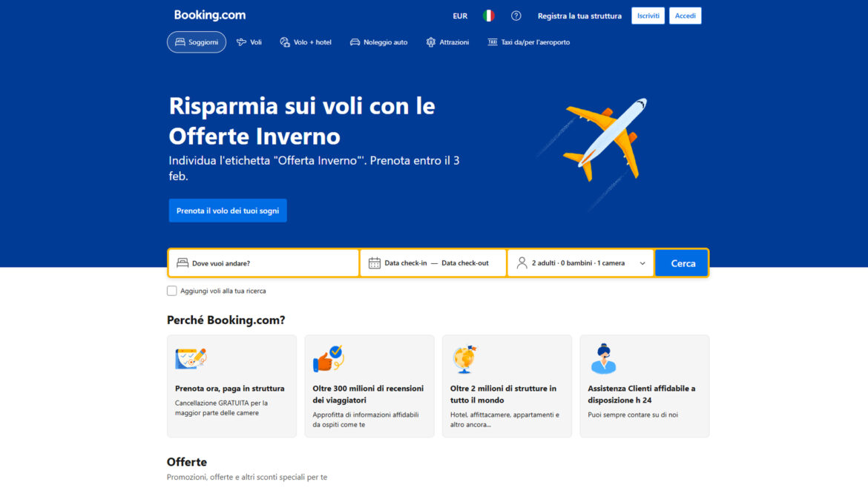This screenshot has height=488, width=868.
Task: Expand the guests and rooms dropdown arrow
Action: (x=642, y=263)
